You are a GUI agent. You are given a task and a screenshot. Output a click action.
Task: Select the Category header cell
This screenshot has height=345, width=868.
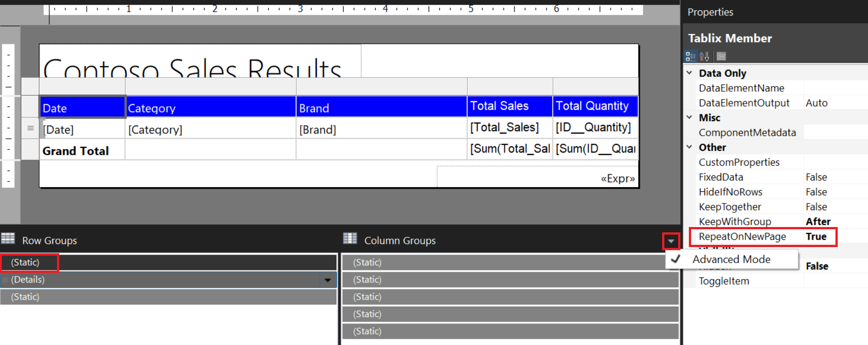211,107
